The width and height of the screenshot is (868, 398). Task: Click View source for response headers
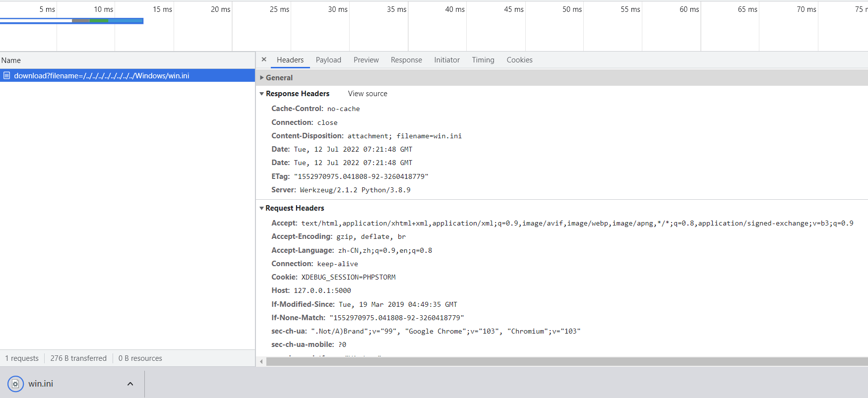pos(368,94)
